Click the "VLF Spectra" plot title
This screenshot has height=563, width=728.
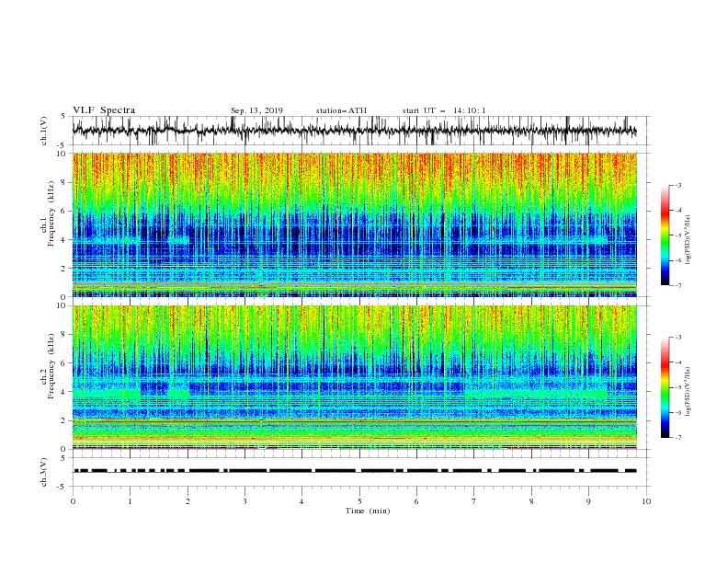[104, 110]
